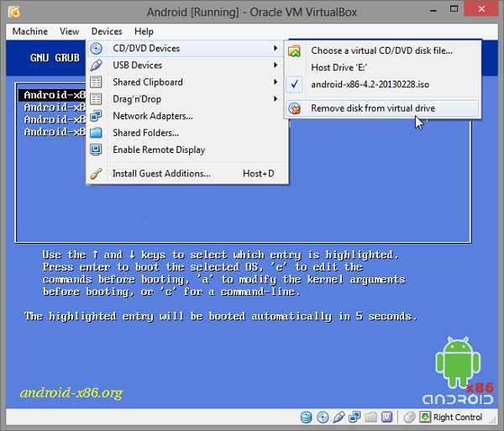The image size is (504, 431).
Task: Open the View menu
Action: tap(70, 31)
